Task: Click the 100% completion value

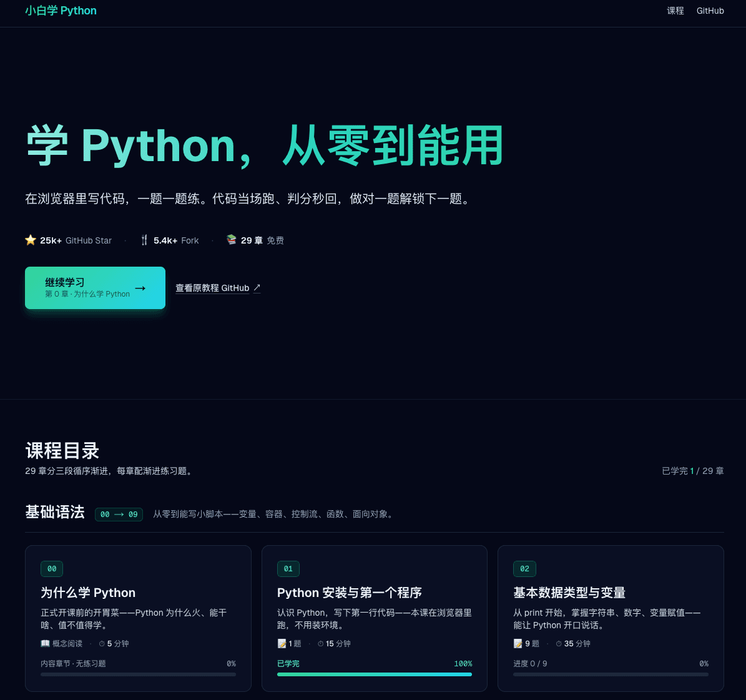Action: point(463,663)
